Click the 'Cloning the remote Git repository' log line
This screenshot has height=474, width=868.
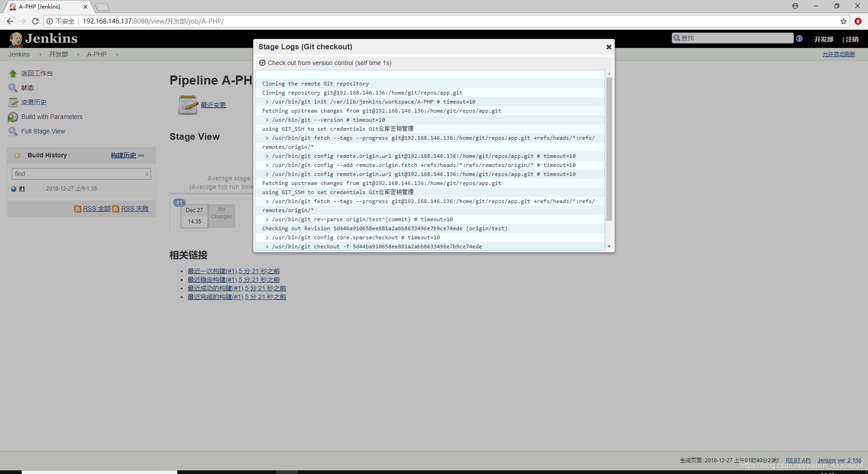(316, 84)
